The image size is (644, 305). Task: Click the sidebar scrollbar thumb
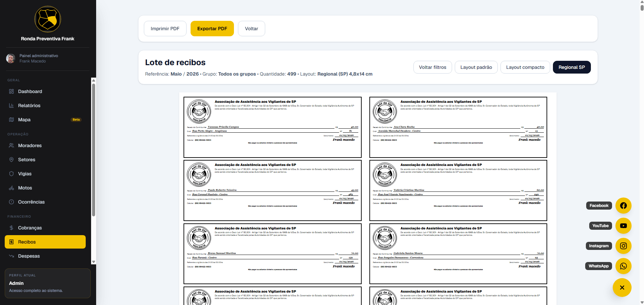94,150
